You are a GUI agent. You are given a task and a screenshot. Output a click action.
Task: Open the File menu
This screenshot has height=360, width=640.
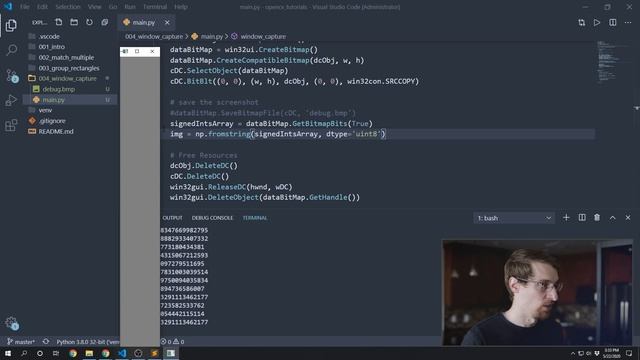(x=25, y=7)
